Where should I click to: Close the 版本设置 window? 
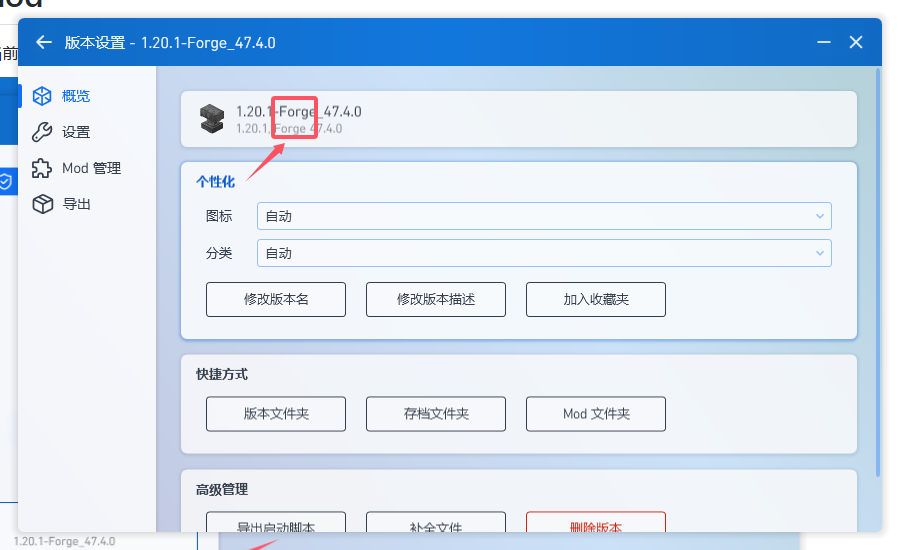tap(856, 42)
